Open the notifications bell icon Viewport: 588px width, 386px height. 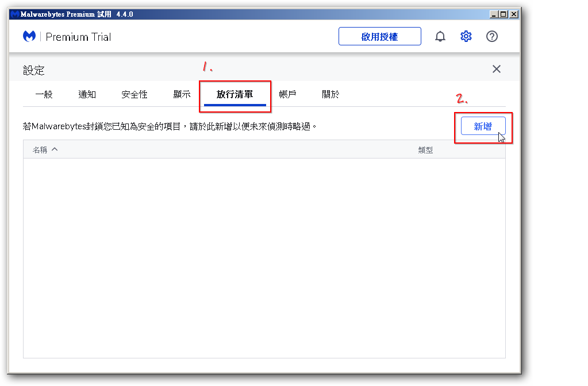440,37
